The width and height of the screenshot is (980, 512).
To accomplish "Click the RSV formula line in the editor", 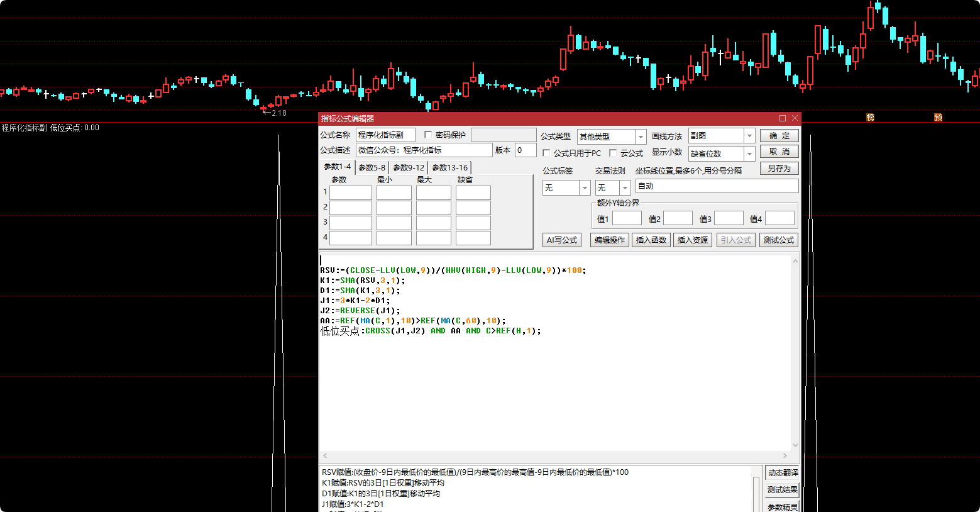I will [x=453, y=270].
